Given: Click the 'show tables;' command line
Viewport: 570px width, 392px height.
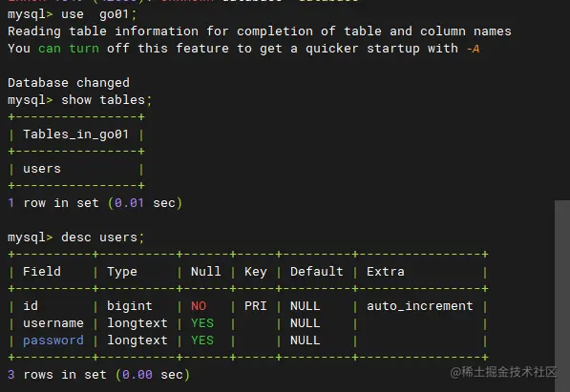Looking at the screenshot, I should pos(79,100).
